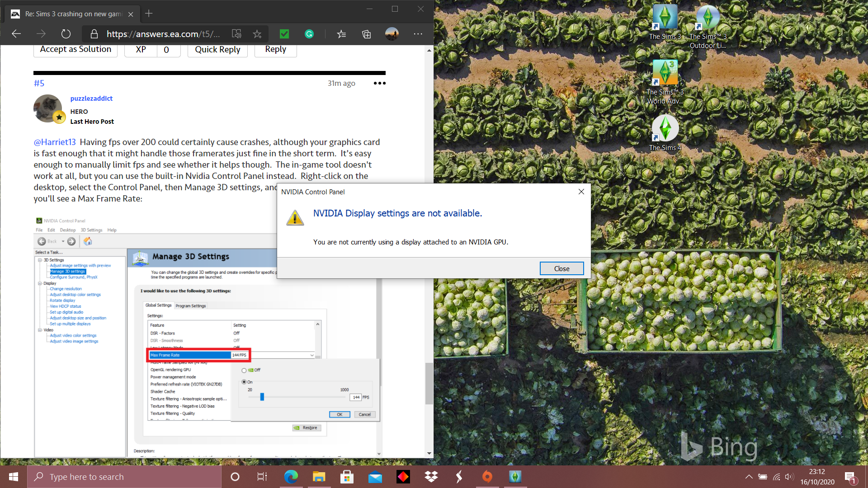
Task: Add page to favorites star icon
Action: click(x=257, y=34)
